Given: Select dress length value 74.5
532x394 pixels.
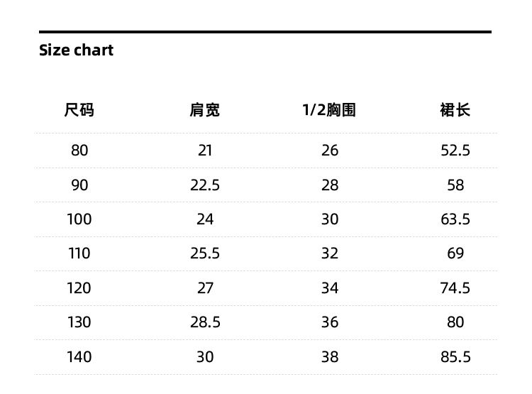Looking at the screenshot, I should 455,288.
